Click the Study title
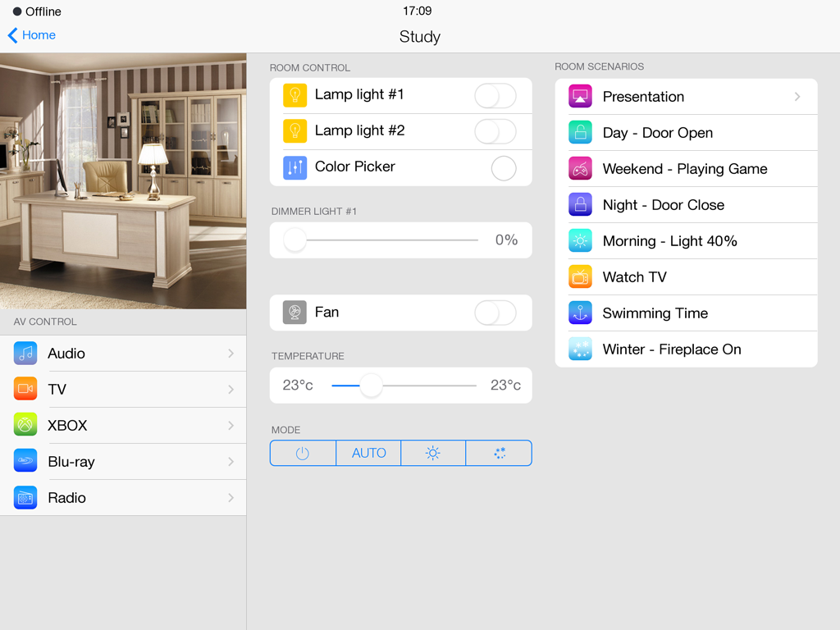 [x=419, y=37]
